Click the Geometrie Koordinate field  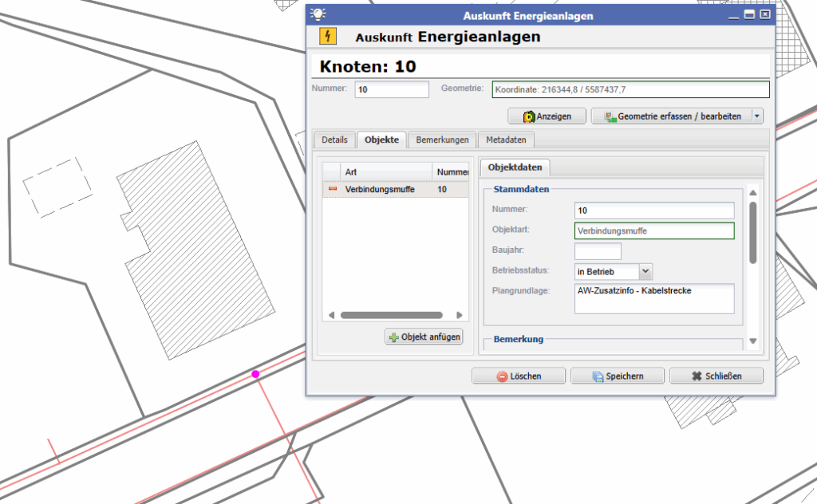click(630, 89)
